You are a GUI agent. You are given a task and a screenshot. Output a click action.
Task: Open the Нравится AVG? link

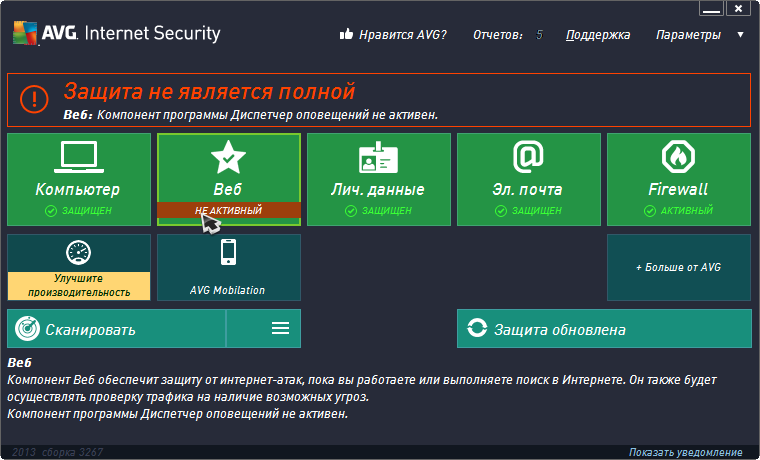tap(402, 35)
